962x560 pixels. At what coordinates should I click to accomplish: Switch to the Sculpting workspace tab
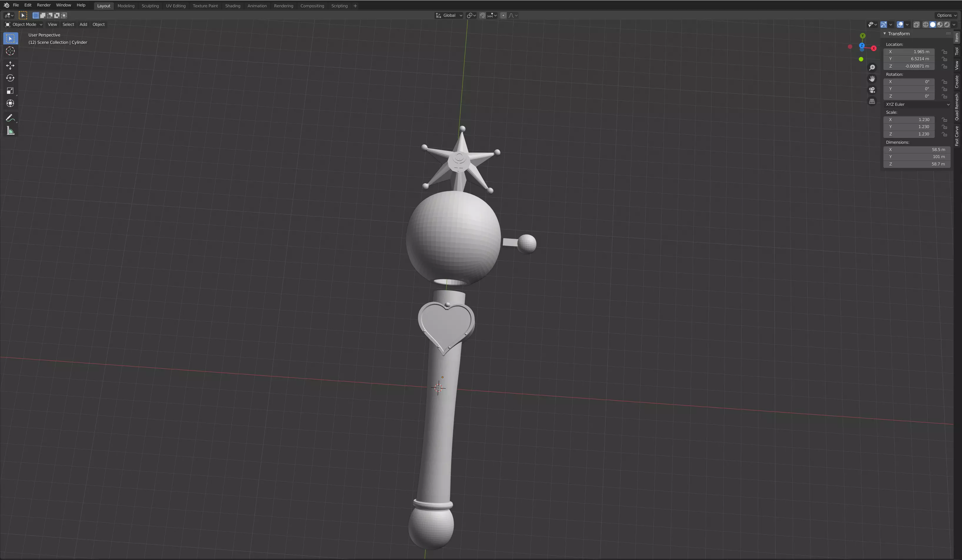pos(150,6)
